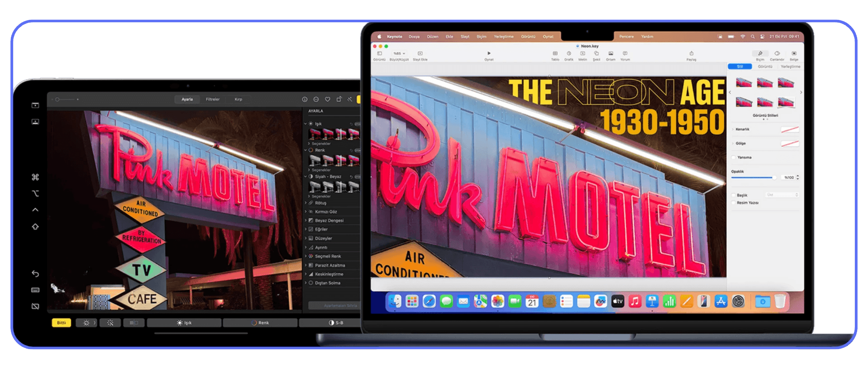Click the Işık Touch Bar button

click(184, 323)
